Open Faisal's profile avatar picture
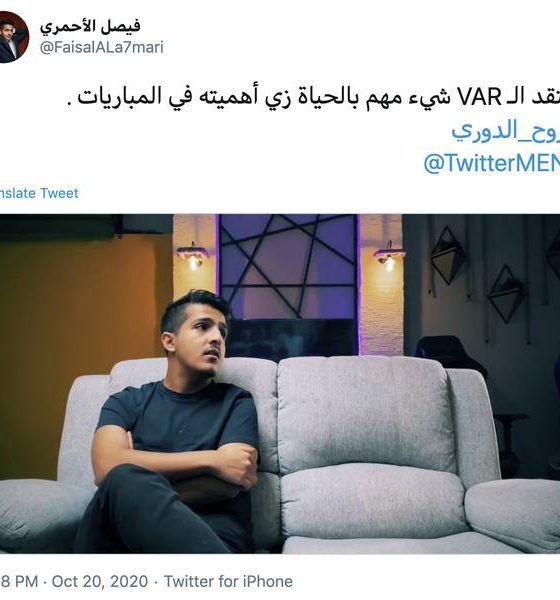Screen dimensions: 560x600 [x=12, y=37]
